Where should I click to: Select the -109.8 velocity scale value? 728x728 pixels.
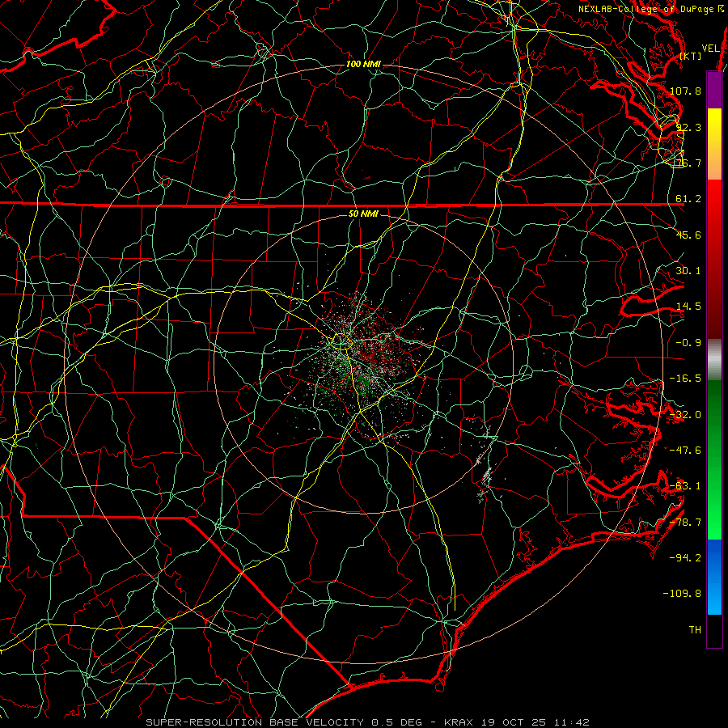[x=683, y=594]
